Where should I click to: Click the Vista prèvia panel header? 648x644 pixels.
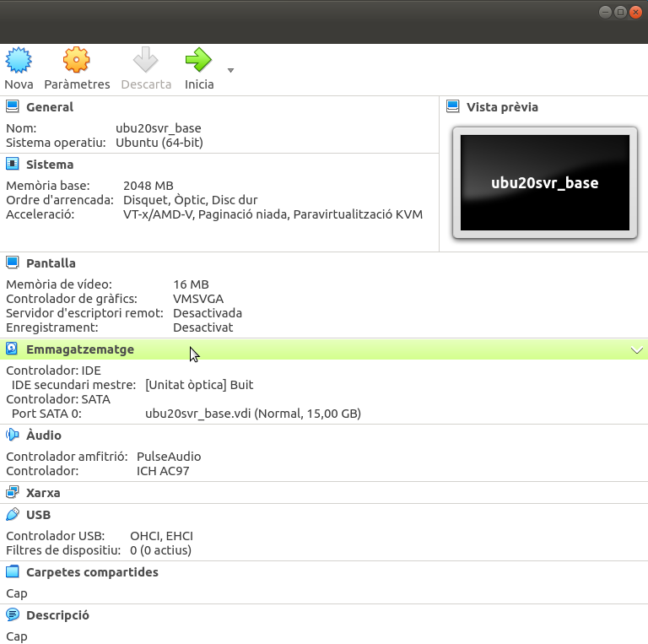point(502,107)
